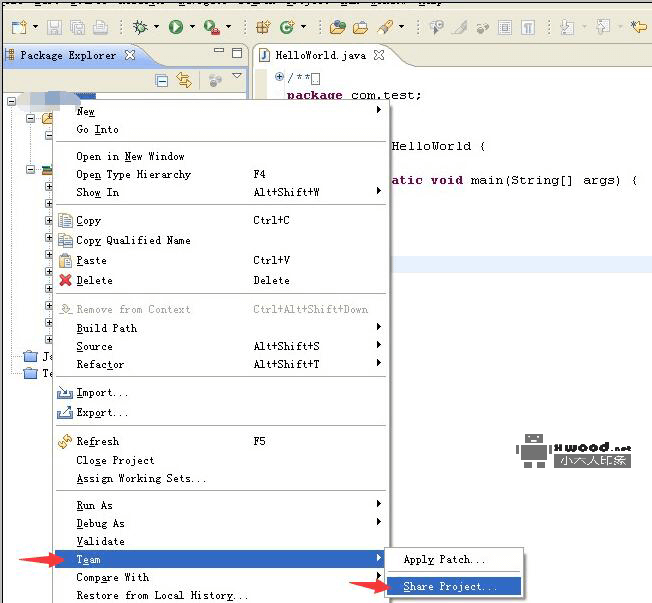Minimize the Package Explorer panel
Image resolution: width=652 pixels, height=603 pixels.
click(219, 51)
